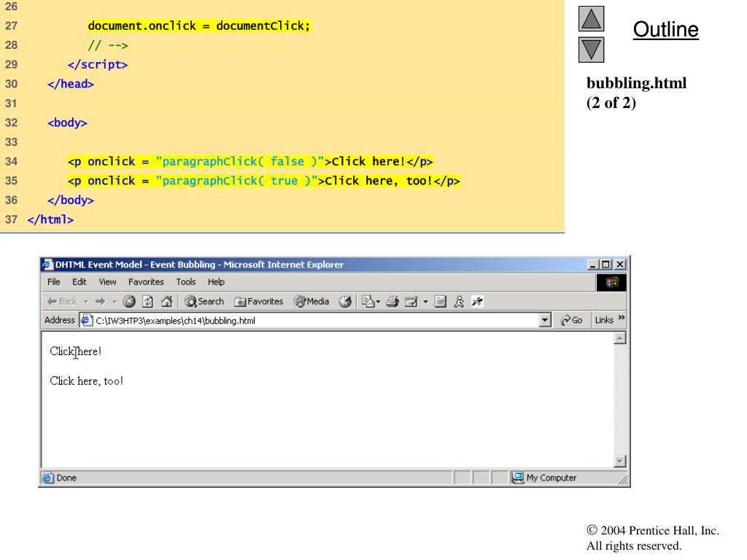
Task: Click the Windows flag throbber logo
Action: tap(611, 282)
